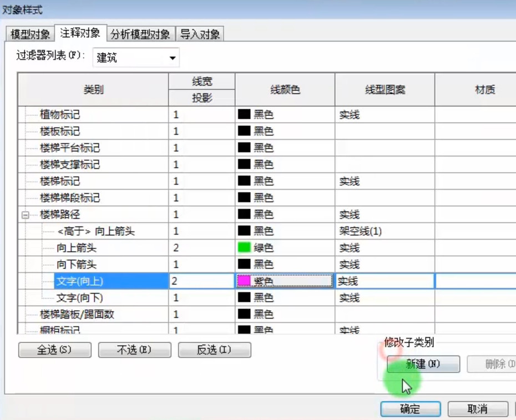Select the <高于> 向上箭头 subcategory
Viewport: 516px width, 420px height.
tap(96, 231)
